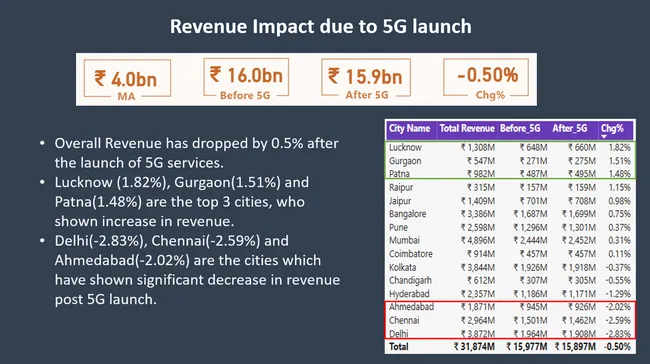Click Chennai Chg% value -2.59%
650x364 pixels.
pyautogui.click(x=618, y=320)
